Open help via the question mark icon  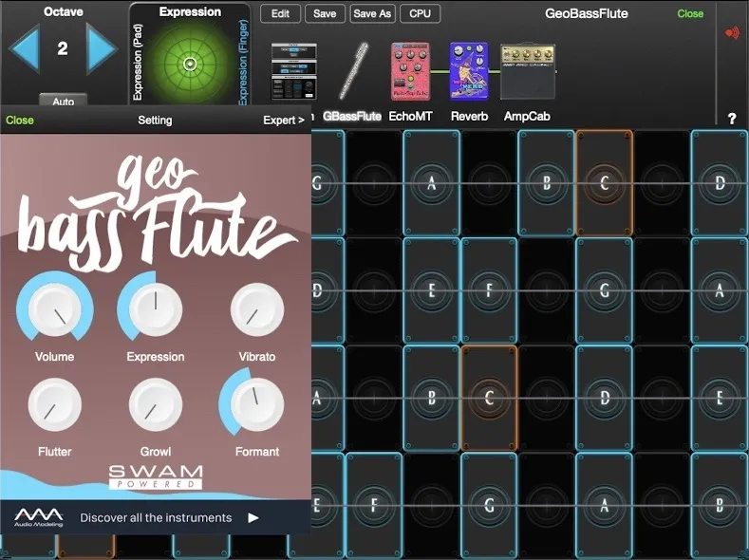pyautogui.click(x=732, y=119)
